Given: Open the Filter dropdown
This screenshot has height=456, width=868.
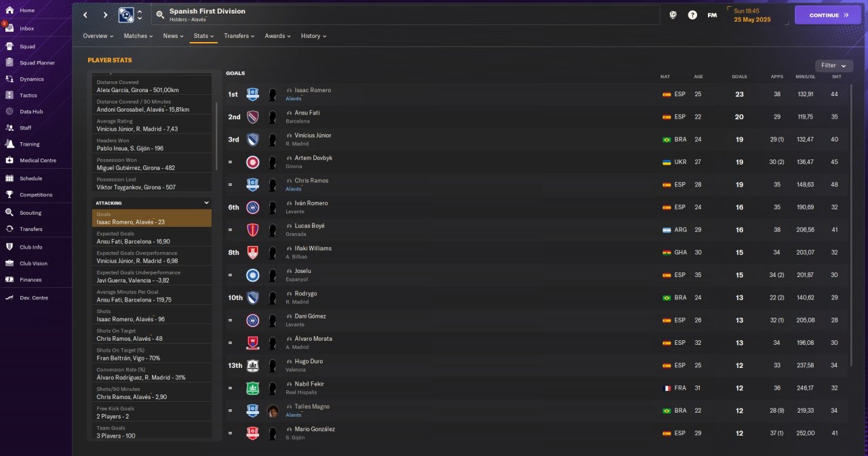Looking at the screenshot, I should [x=834, y=66].
